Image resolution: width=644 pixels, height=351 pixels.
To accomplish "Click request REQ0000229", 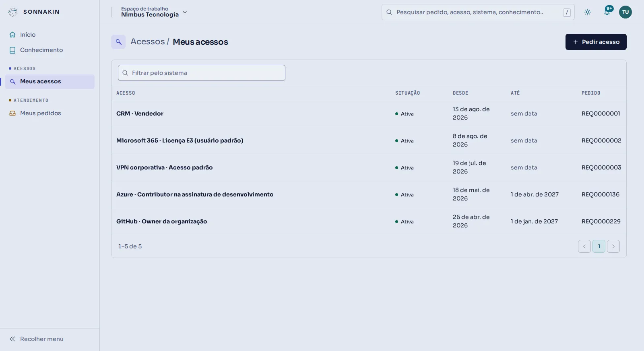I will tap(601, 221).
